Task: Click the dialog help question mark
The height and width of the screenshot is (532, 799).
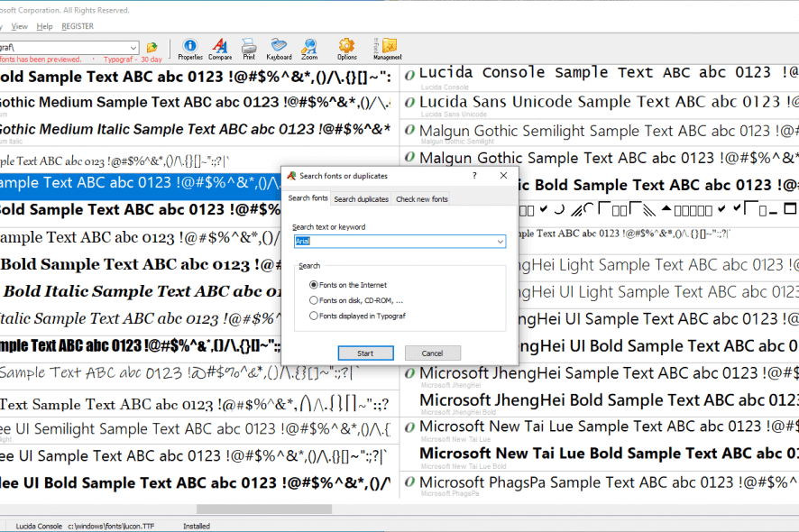Action: (x=474, y=175)
